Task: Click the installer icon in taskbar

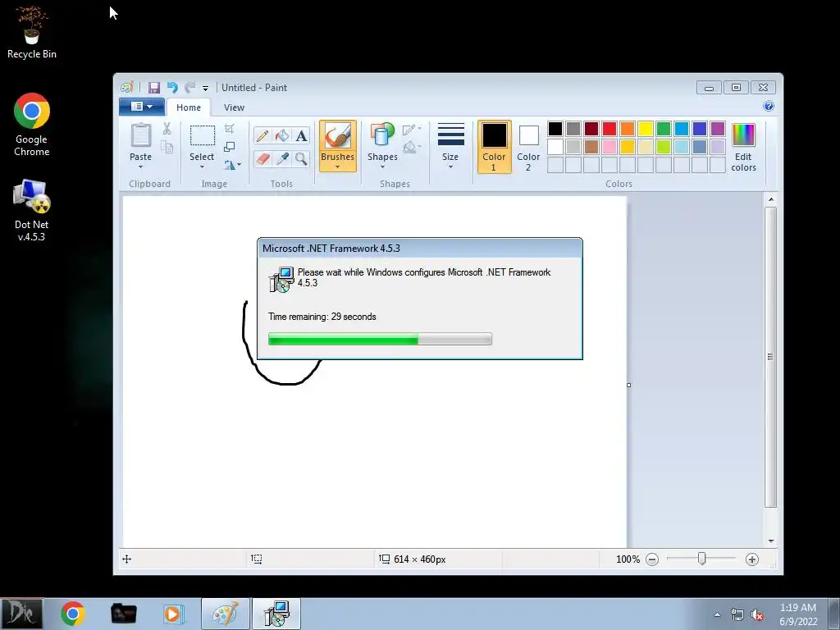Action: pyautogui.click(x=277, y=614)
